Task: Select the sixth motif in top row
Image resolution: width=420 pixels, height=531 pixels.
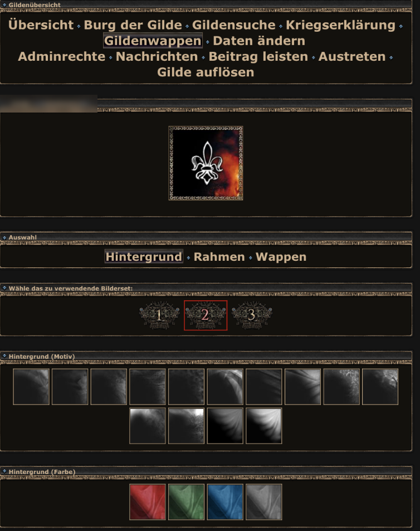Action: click(225, 387)
